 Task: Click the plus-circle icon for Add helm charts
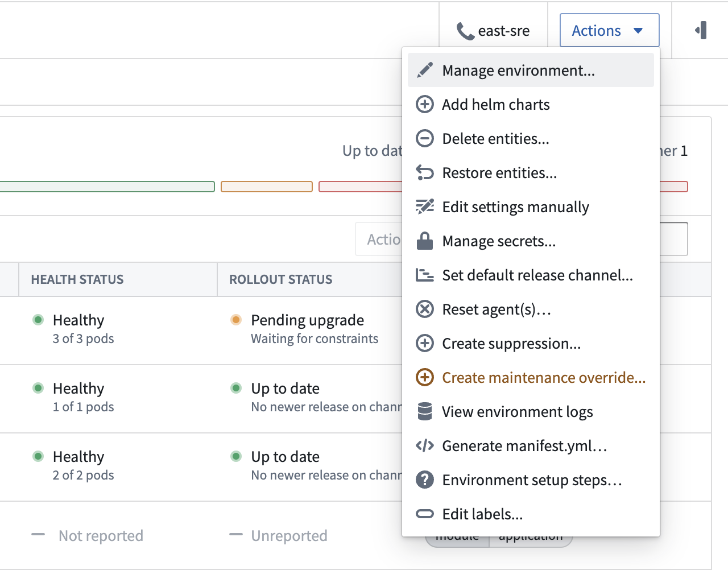(425, 104)
